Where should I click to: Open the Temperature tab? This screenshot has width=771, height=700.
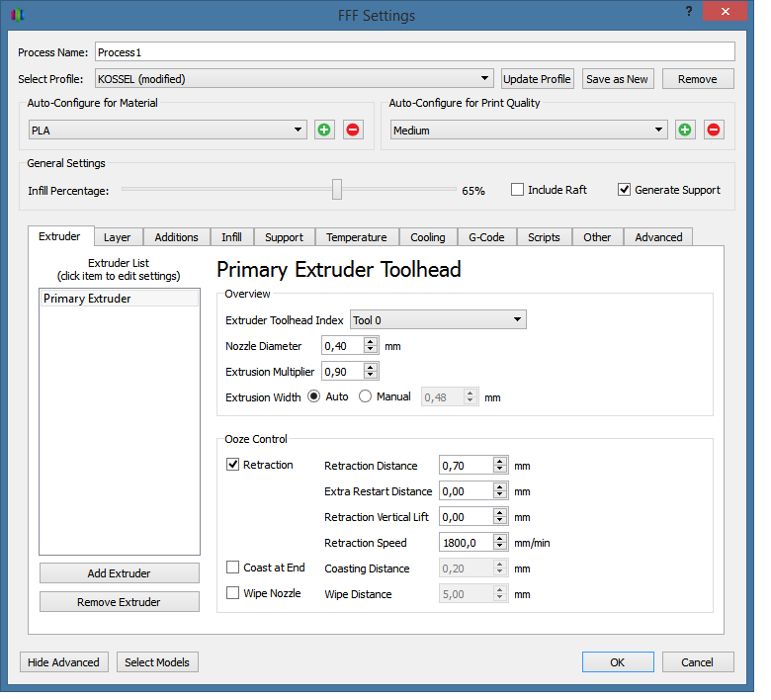(x=356, y=237)
